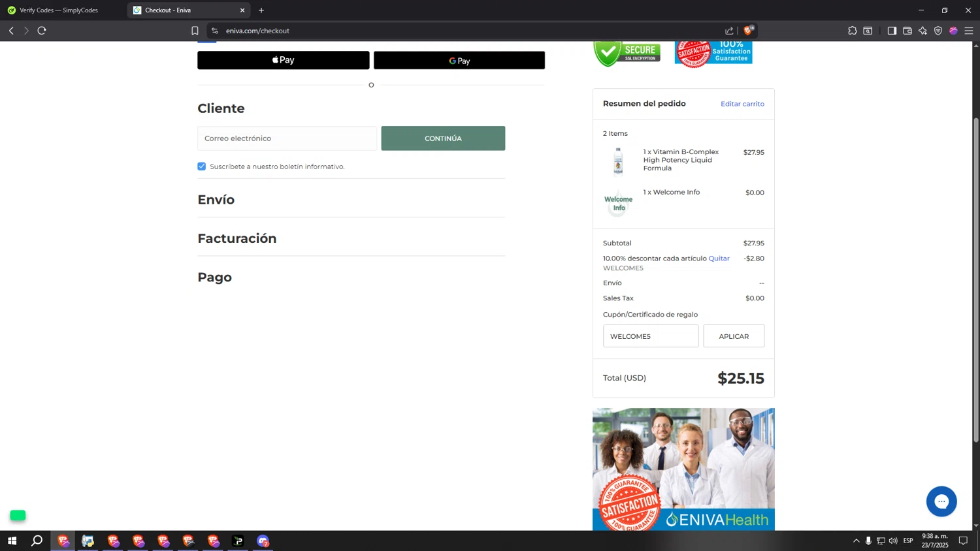Open the tab search icon in the toolbar

click(868, 31)
